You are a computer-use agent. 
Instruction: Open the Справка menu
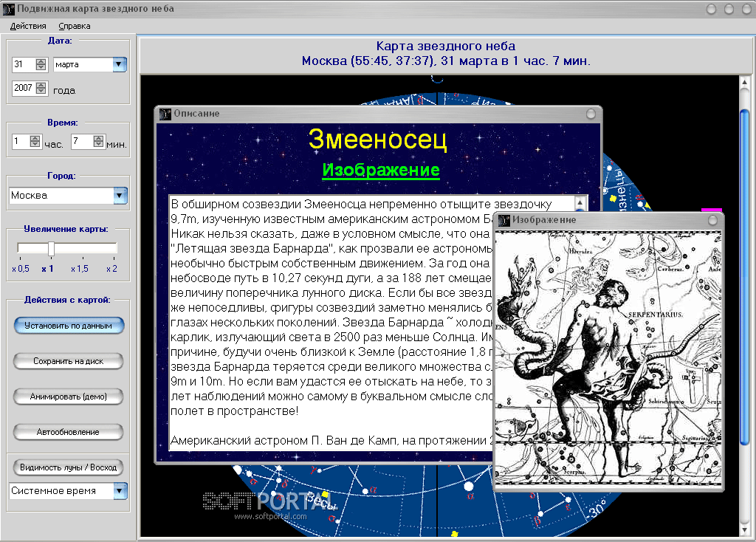click(x=75, y=26)
